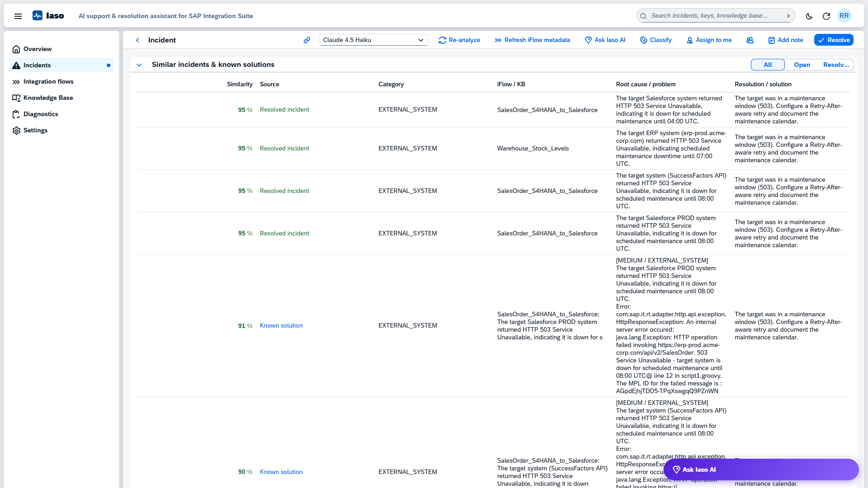Screen dimensions: 868x488
Task: Open Incidents in the sidebar
Action: pyautogui.click(x=61, y=66)
